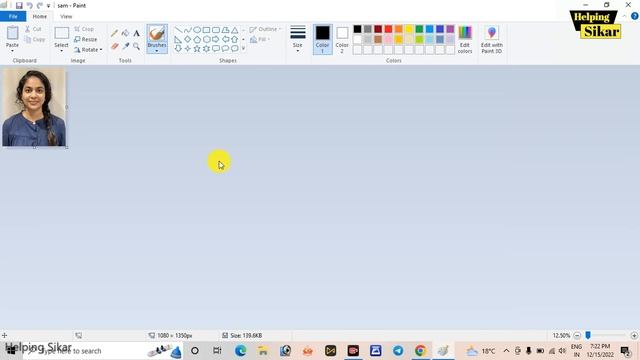Pick the yellow color swatch

(409, 29)
